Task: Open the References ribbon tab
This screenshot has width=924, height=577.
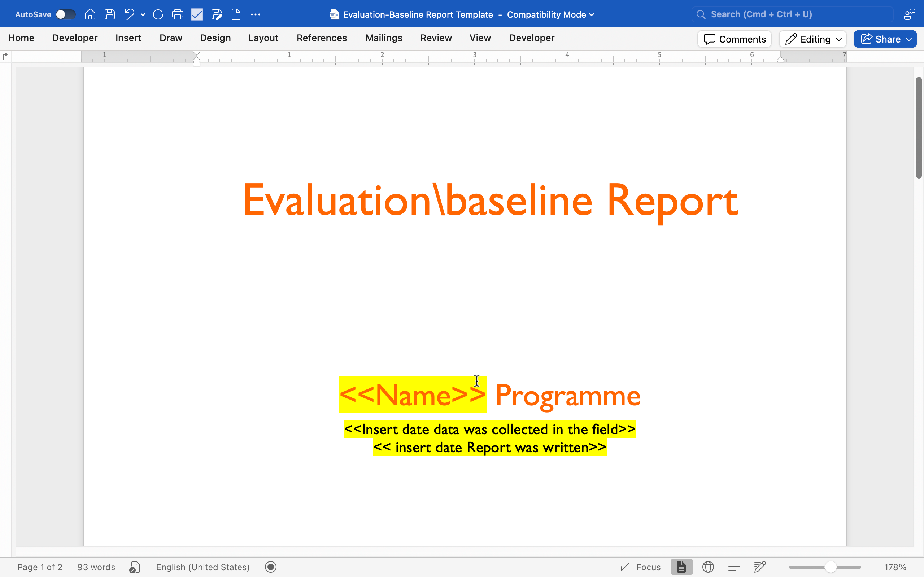Action: pos(322,38)
